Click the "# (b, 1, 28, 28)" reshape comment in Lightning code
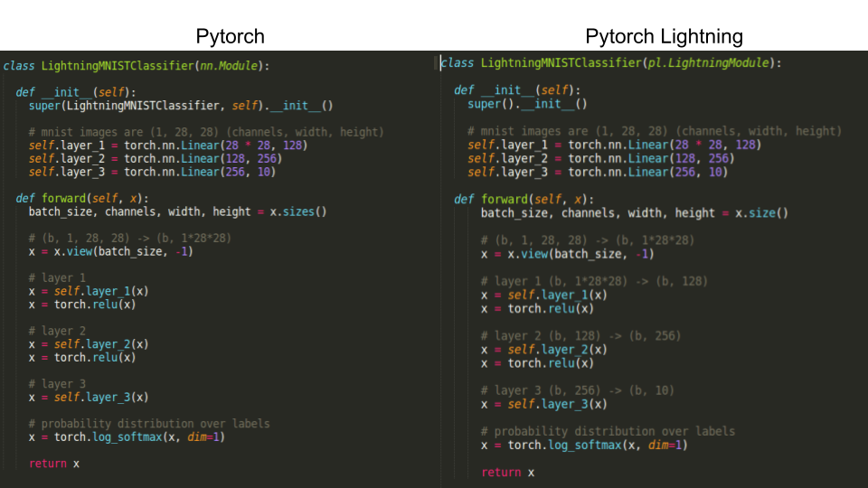The width and height of the screenshot is (868, 488). click(588, 240)
